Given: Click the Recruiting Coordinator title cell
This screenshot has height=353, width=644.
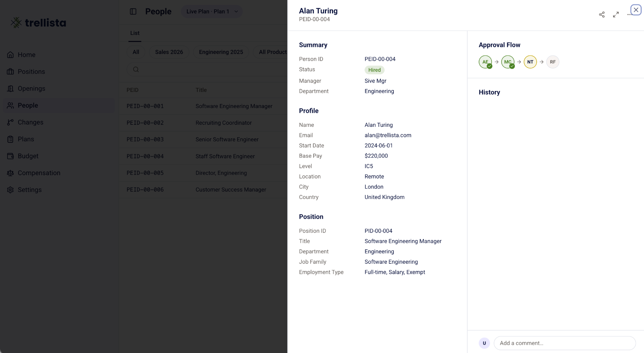Looking at the screenshot, I should click(224, 123).
